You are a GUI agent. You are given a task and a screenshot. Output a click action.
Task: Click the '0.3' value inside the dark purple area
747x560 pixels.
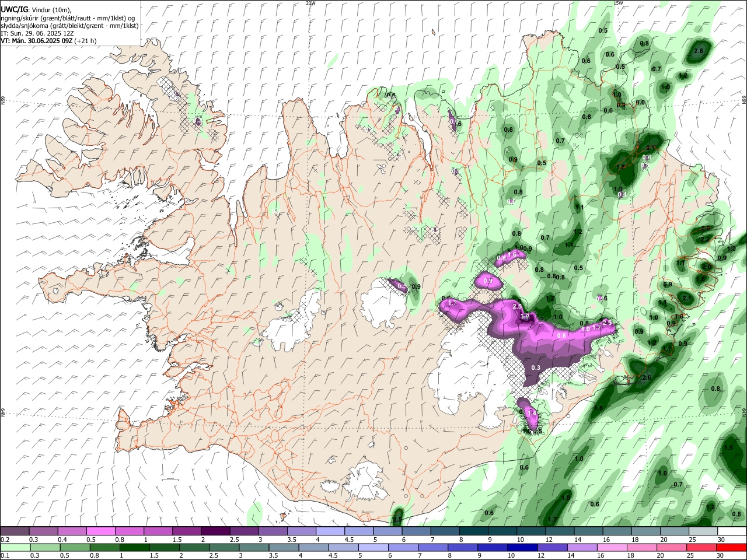point(536,367)
